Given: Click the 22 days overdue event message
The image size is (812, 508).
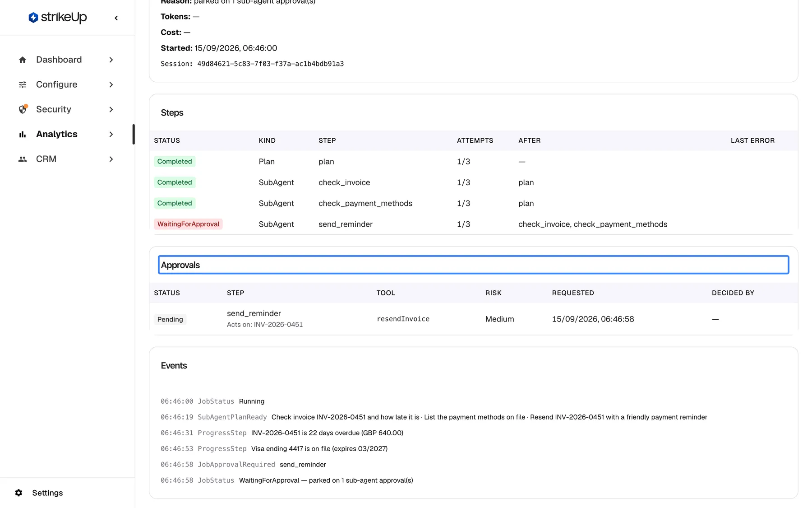Looking at the screenshot, I should click(327, 433).
